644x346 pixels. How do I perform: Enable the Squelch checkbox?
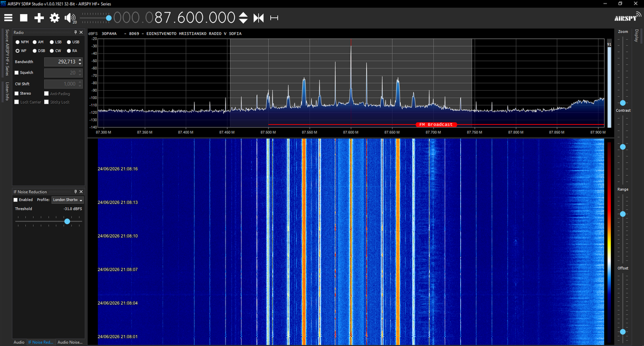[17, 73]
